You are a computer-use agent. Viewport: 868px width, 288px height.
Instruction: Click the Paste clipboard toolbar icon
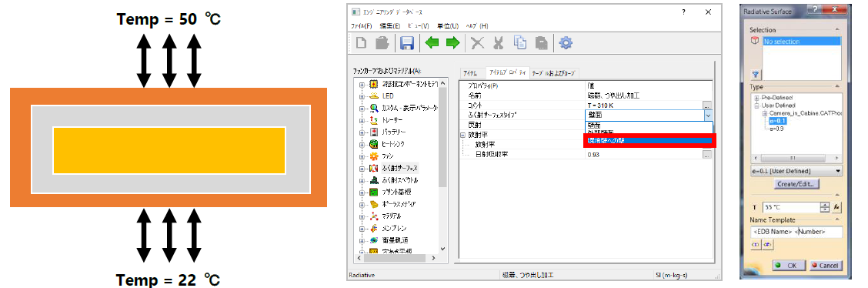[542, 42]
